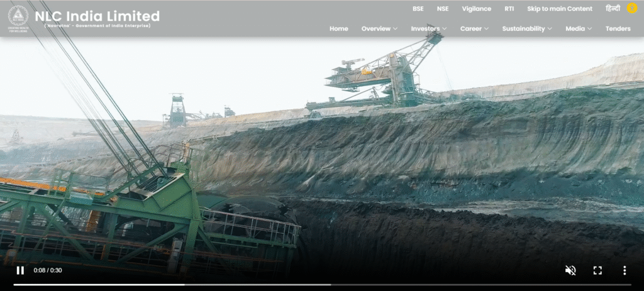Image resolution: width=644 pixels, height=291 pixels.
Task: Go to the Home page
Action: pos(338,29)
